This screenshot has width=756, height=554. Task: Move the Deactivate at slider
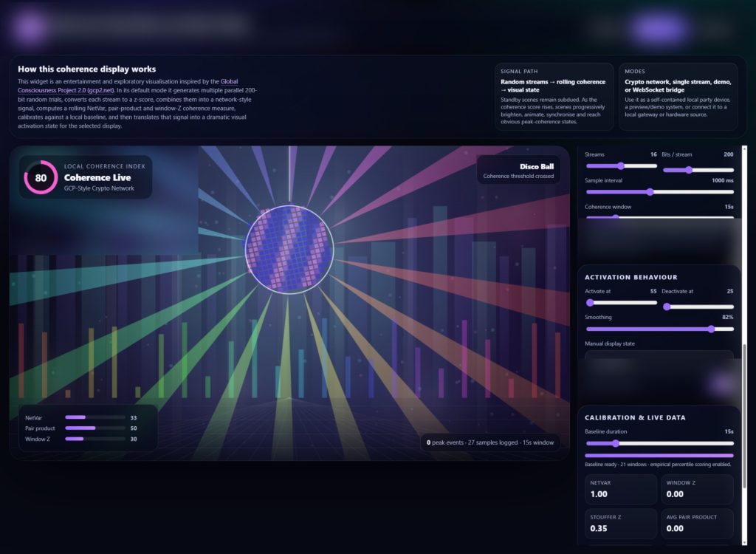pos(698,307)
